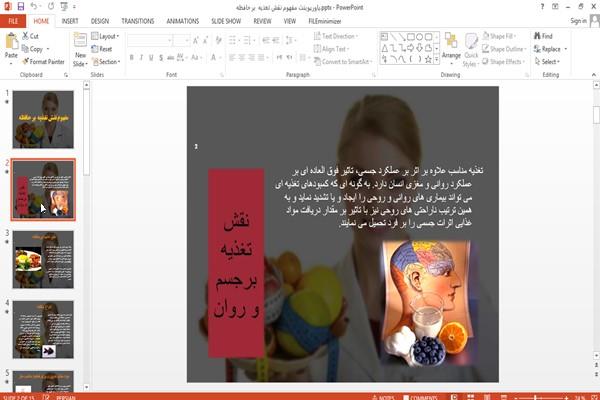Viewport: 600px width, 400px height.
Task: Select slide 3 thumbnail
Action: pos(43,260)
